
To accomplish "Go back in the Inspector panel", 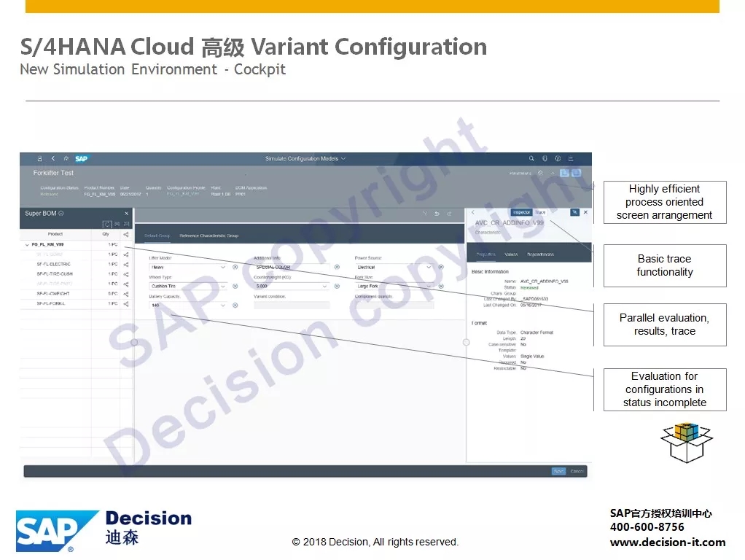I will (473, 212).
